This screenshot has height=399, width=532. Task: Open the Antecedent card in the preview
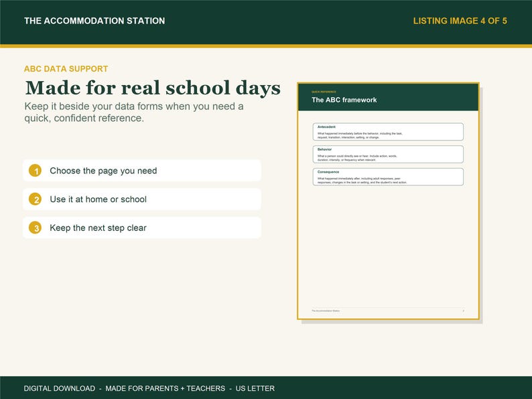388,131
